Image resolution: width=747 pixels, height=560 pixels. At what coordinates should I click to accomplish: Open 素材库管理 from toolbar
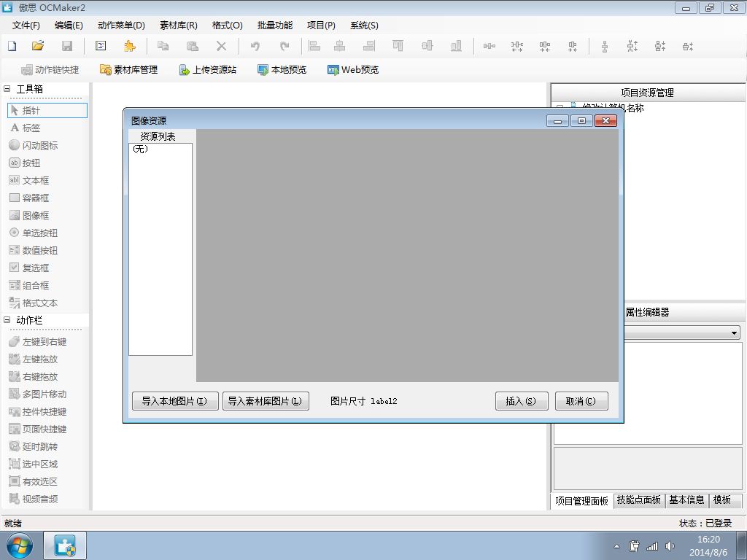click(128, 69)
